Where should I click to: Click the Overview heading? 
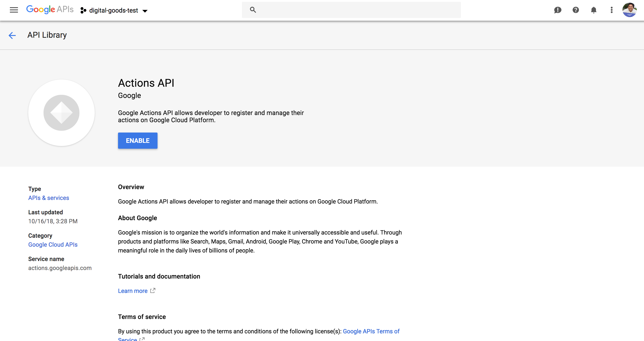(131, 187)
